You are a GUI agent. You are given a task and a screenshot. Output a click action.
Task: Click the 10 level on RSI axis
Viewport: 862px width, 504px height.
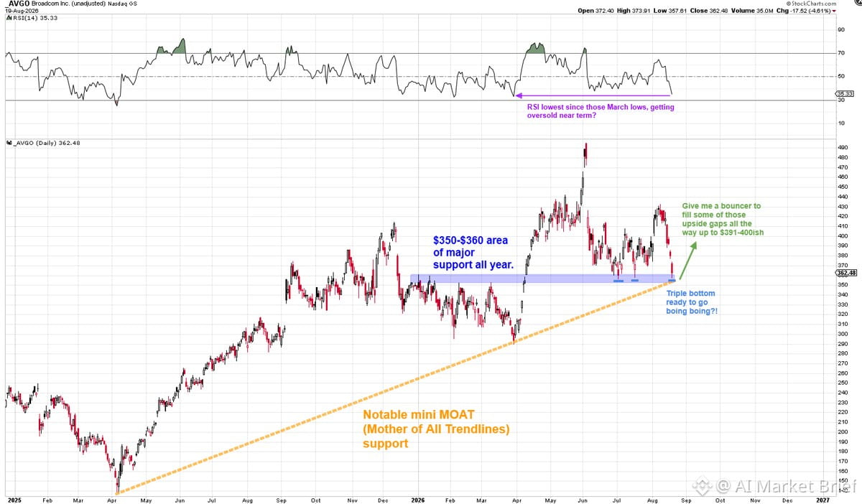pos(840,123)
